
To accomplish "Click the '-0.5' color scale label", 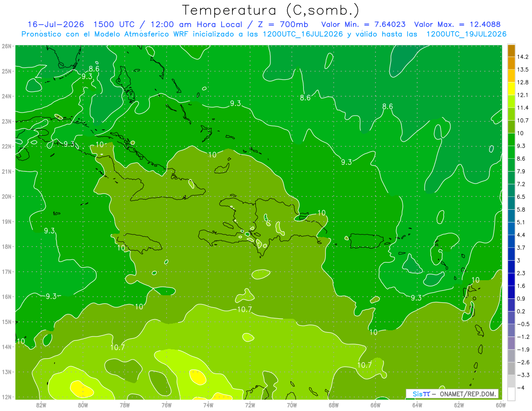I will click(x=523, y=324).
